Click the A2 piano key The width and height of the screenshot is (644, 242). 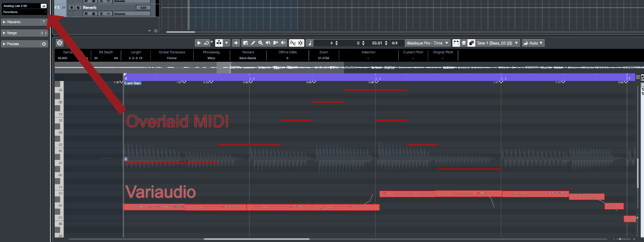pos(59,90)
